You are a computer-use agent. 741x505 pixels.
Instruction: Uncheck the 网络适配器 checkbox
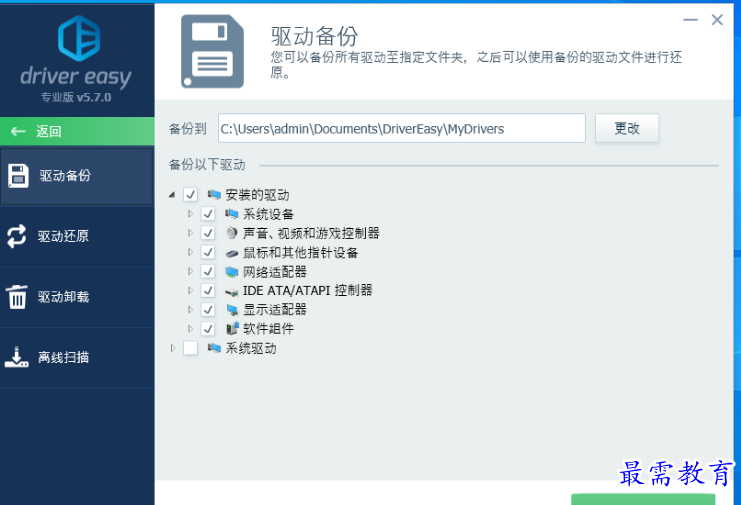pos(208,271)
